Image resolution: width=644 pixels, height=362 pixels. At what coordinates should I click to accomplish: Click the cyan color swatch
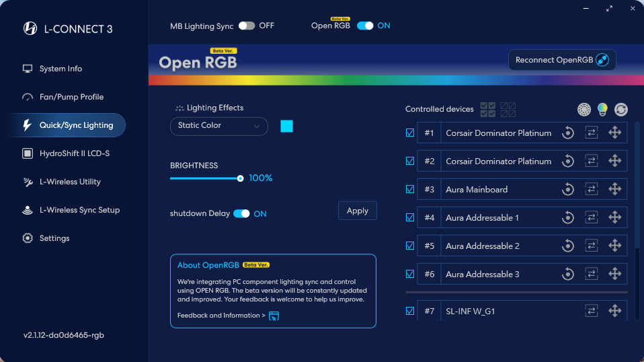click(287, 126)
